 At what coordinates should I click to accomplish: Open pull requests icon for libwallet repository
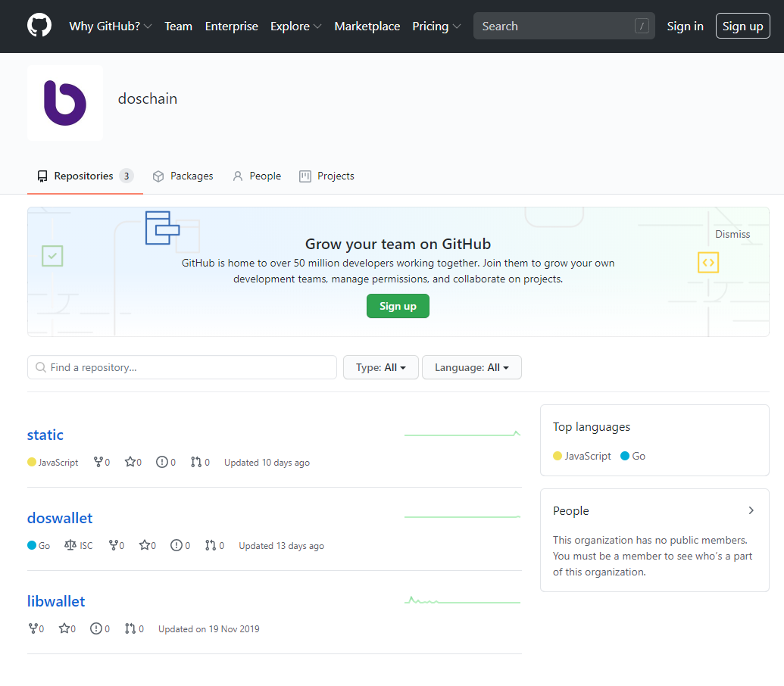pos(130,628)
